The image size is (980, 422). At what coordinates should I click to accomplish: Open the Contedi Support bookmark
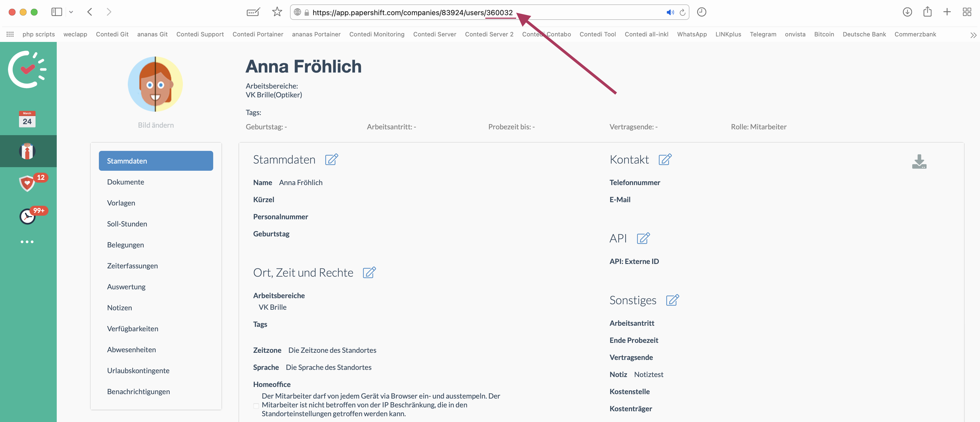pyautogui.click(x=200, y=34)
